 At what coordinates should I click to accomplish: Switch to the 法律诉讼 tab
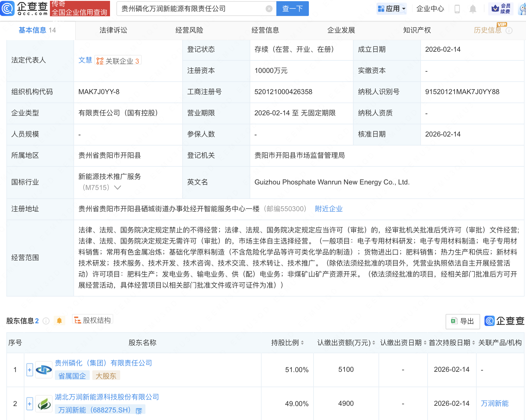(113, 30)
